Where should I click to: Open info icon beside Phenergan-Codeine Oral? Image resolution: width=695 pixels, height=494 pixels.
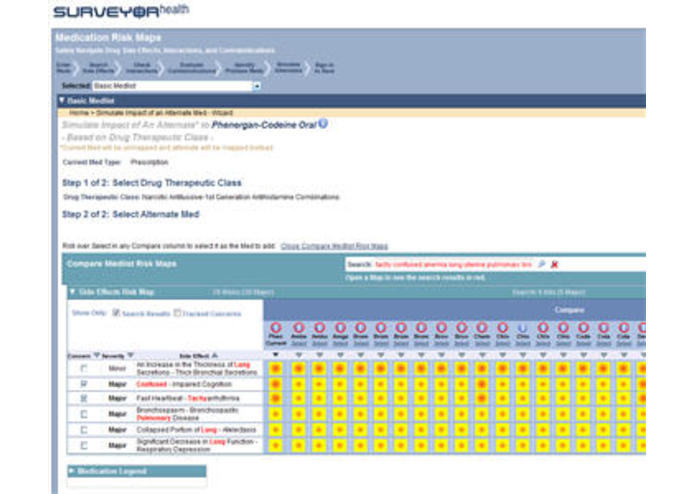(x=324, y=124)
